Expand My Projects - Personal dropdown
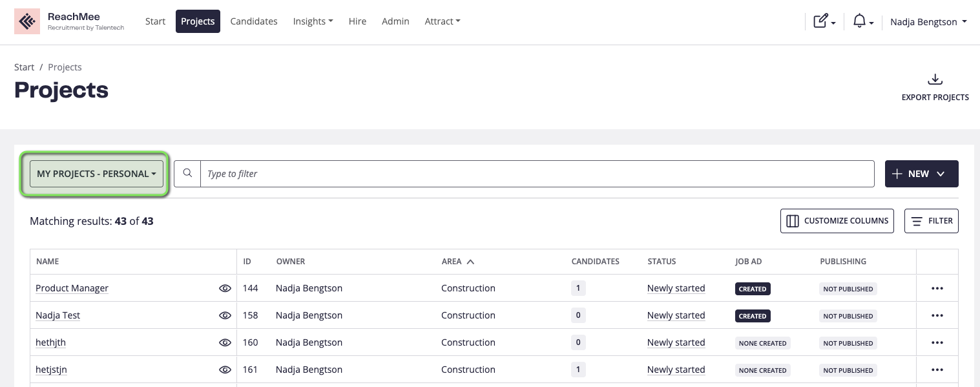This screenshot has height=387, width=980. (96, 174)
